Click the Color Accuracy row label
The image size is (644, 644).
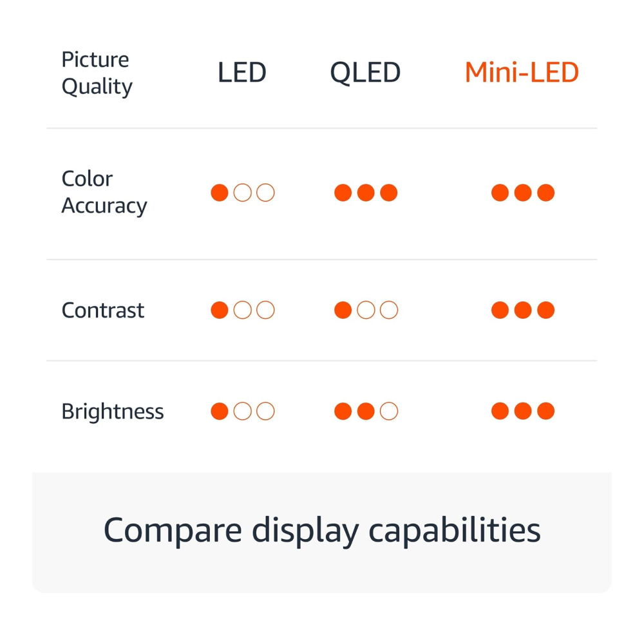tap(104, 193)
